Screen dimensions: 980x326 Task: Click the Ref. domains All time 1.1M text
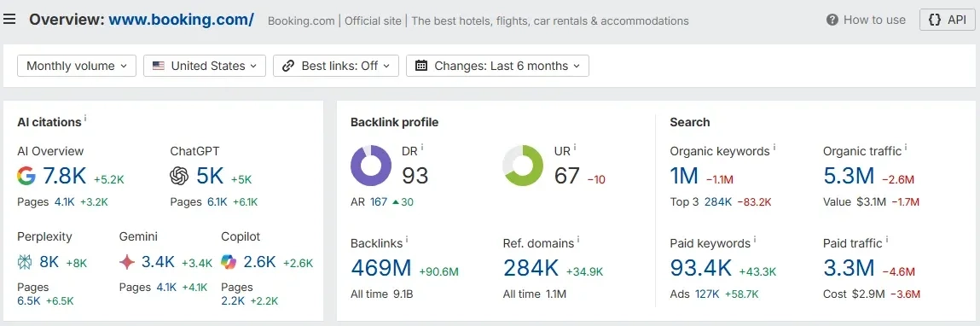click(535, 294)
